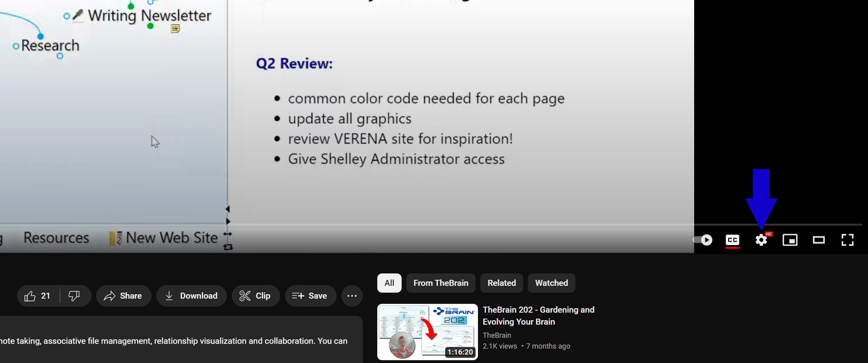Screen dimensions: 868x363
Task: Open the video settings gear
Action: [x=761, y=240]
